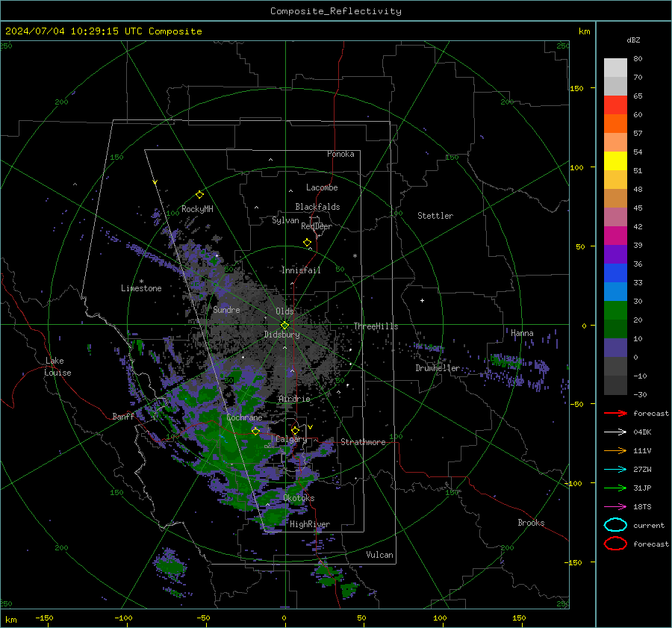Click the red forecast arrow in legend
The width and height of the screenshot is (672, 628).
click(615, 413)
